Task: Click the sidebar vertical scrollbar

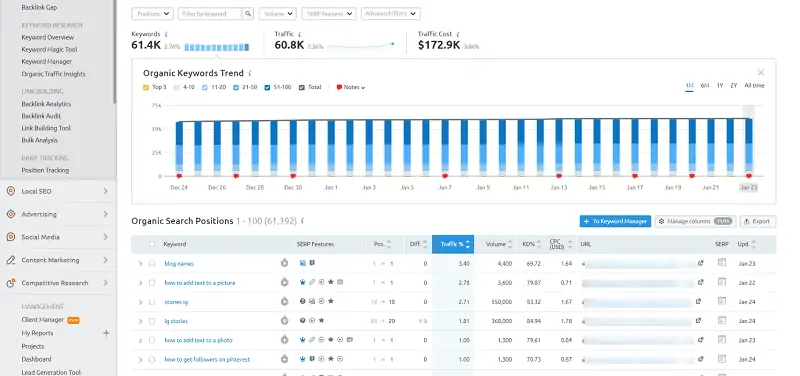Action: point(115,51)
